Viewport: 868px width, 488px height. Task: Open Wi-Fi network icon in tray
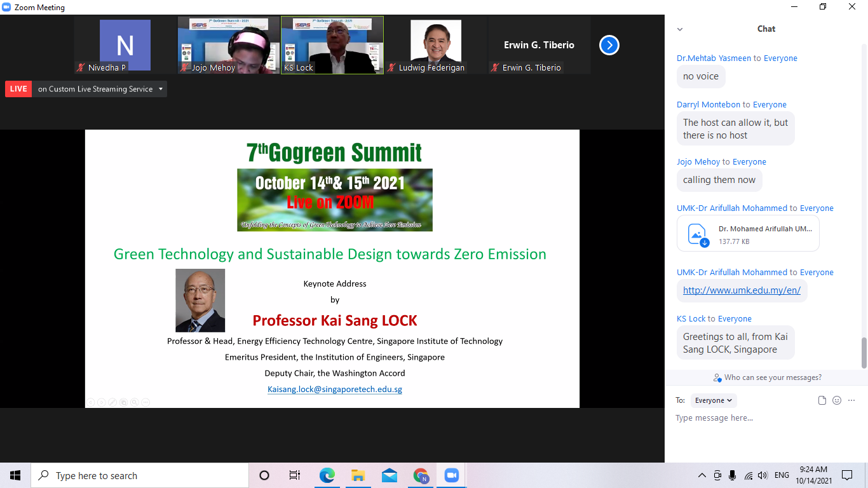point(748,475)
